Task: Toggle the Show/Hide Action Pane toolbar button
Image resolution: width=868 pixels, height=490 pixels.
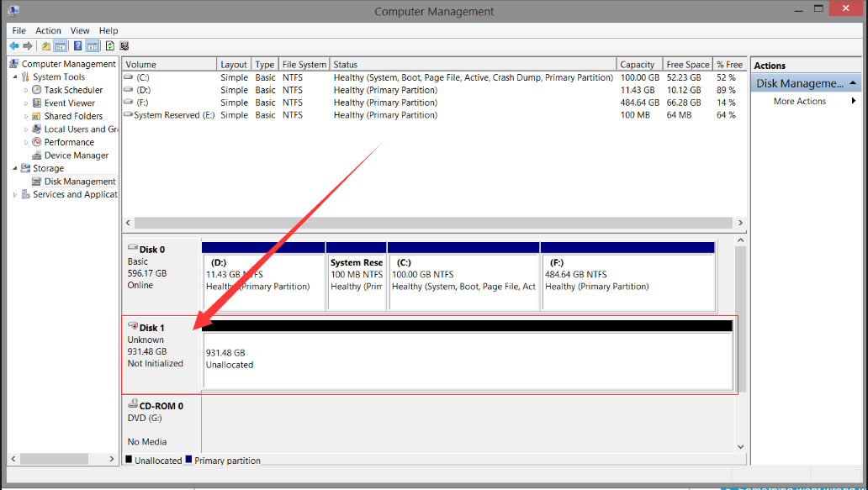Action: coord(92,46)
